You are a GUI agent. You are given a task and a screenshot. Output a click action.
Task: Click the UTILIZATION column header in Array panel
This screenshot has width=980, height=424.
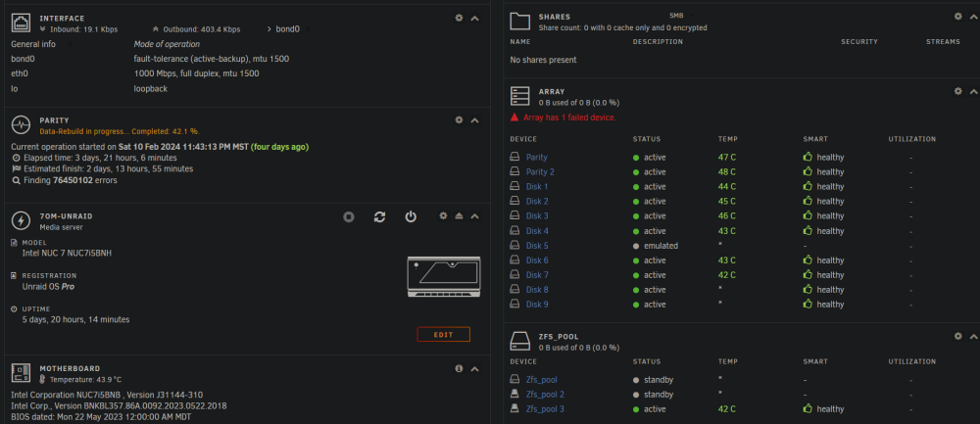click(911, 139)
